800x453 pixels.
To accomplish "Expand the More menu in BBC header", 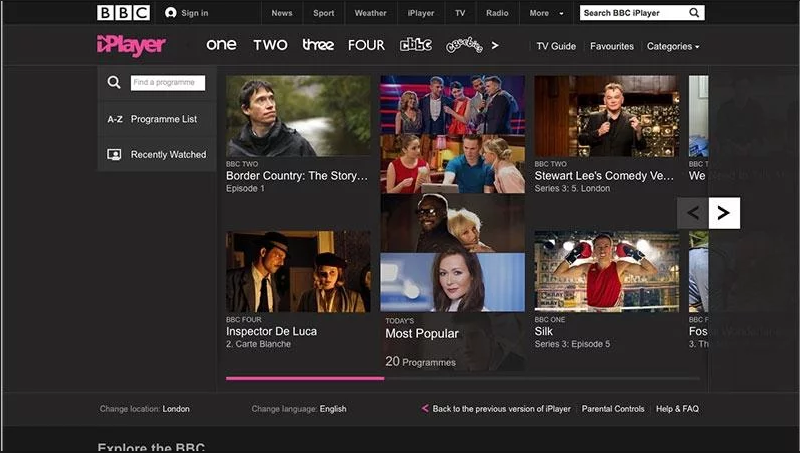I will click(x=546, y=13).
